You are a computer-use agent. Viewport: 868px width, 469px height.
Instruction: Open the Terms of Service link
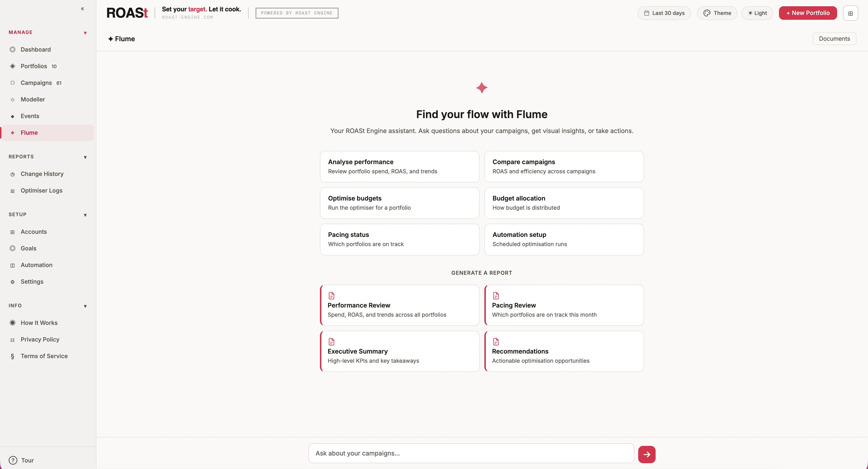point(44,356)
